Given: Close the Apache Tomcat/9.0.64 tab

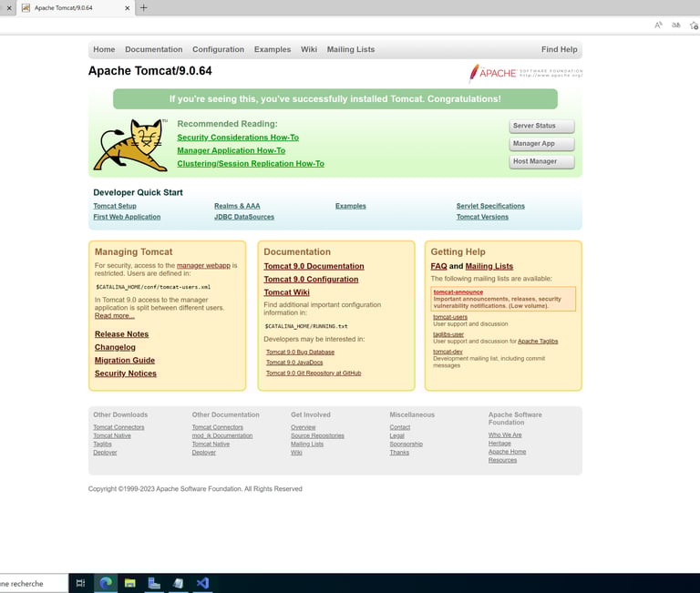Looking at the screenshot, I should [x=128, y=8].
